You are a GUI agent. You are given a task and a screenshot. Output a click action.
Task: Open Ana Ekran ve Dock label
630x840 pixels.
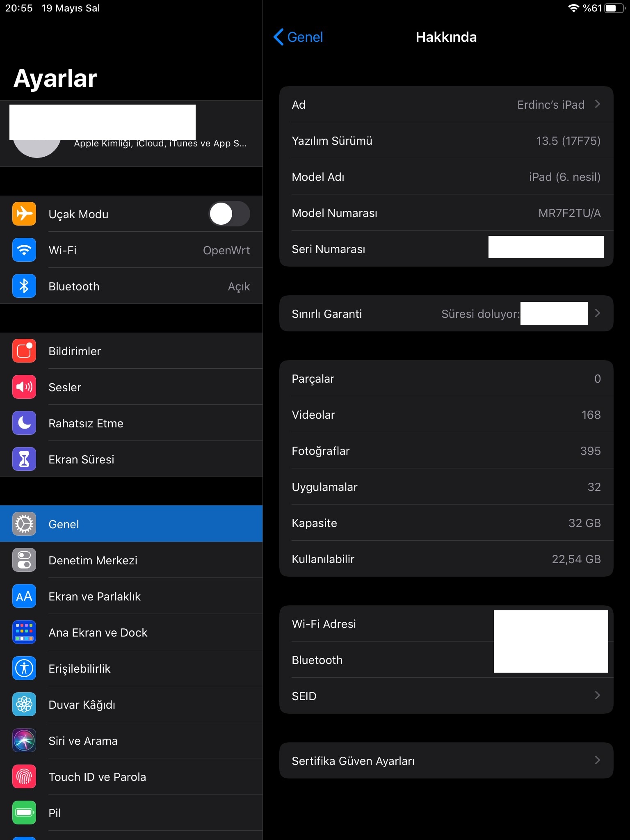pos(98,632)
